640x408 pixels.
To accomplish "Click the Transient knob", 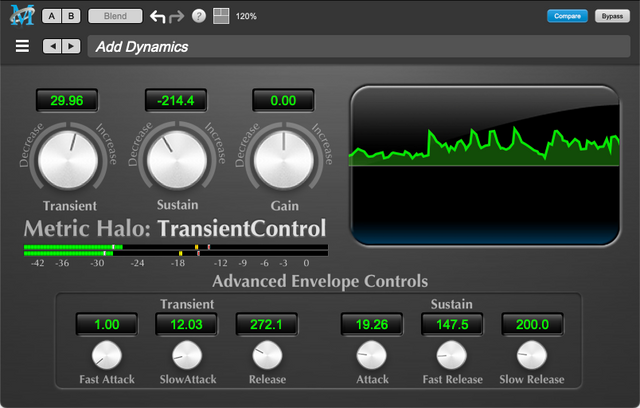I will pyautogui.click(x=68, y=159).
